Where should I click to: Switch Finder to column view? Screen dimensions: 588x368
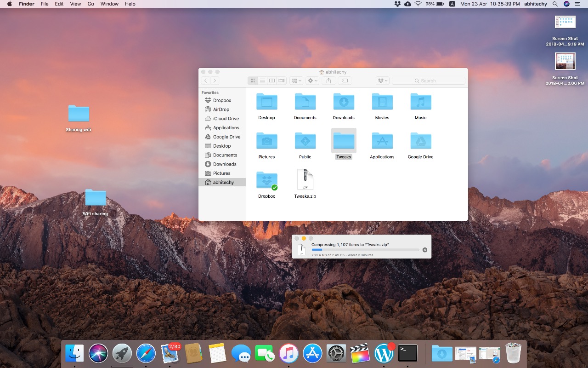[272, 80]
